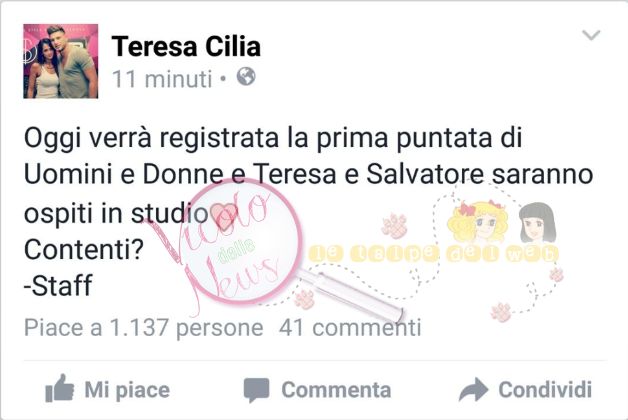Screen dimensions: 628x420
Task: Click the thumbs-up icon beside Mi piace
Action: tap(60, 388)
